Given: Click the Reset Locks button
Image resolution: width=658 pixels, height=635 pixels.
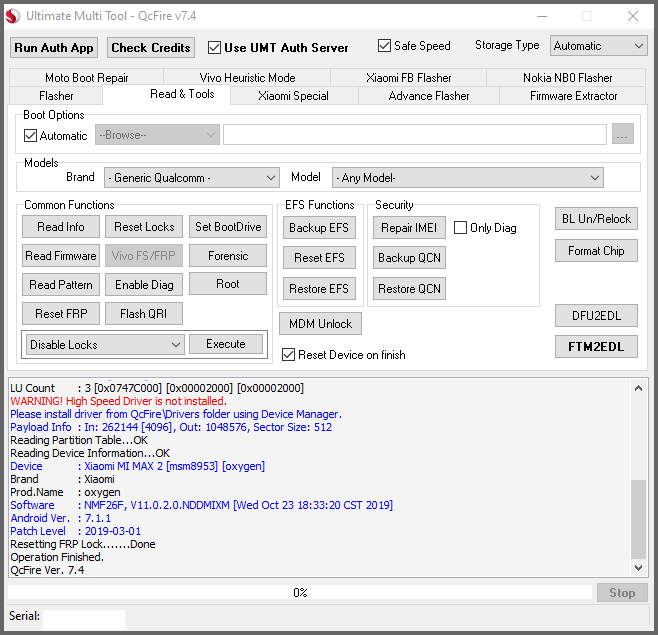Looking at the screenshot, I should point(144,227).
